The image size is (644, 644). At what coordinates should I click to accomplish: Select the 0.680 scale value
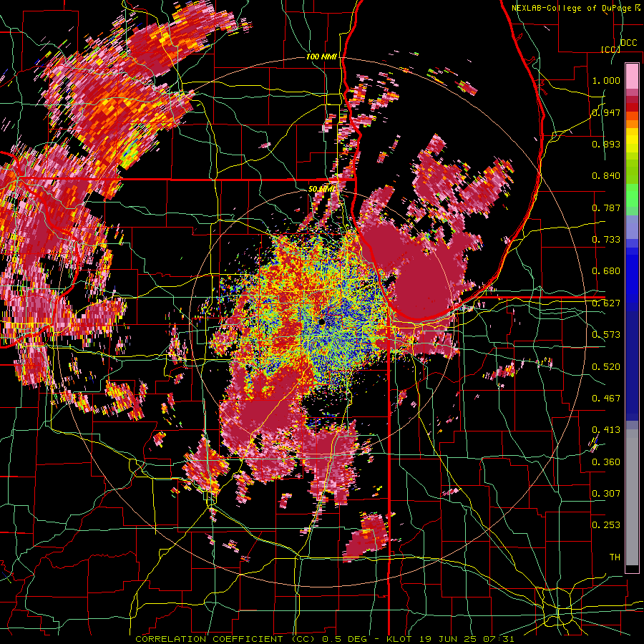[x=606, y=271]
